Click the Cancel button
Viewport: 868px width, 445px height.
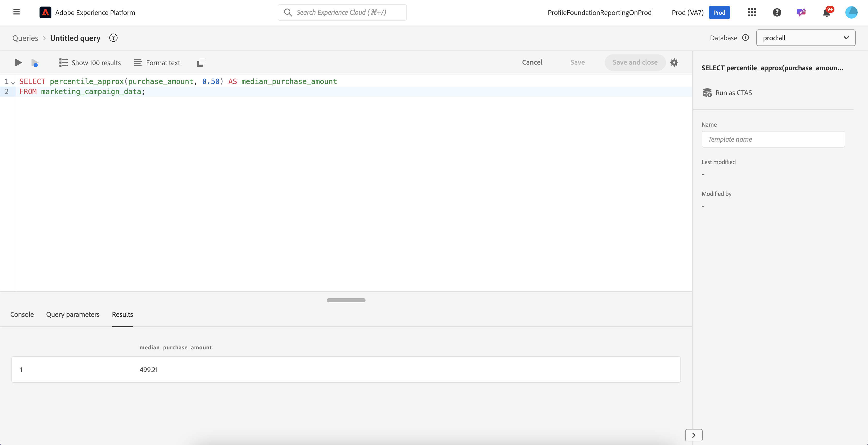532,62
